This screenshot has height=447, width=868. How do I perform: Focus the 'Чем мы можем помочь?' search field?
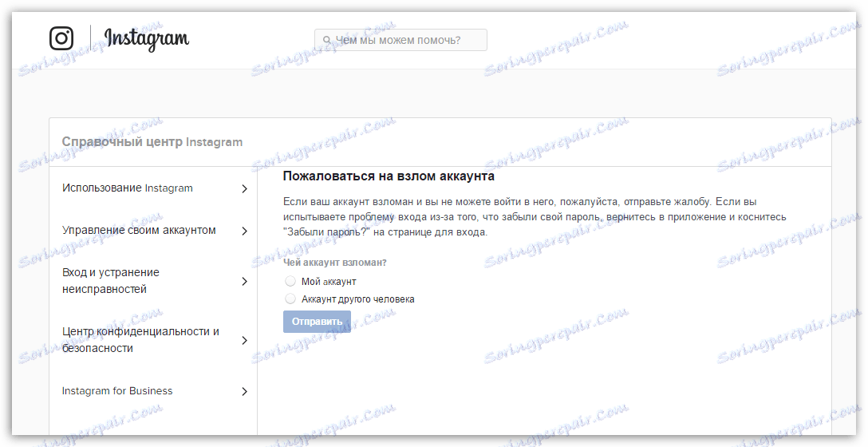click(x=400, y=41)
